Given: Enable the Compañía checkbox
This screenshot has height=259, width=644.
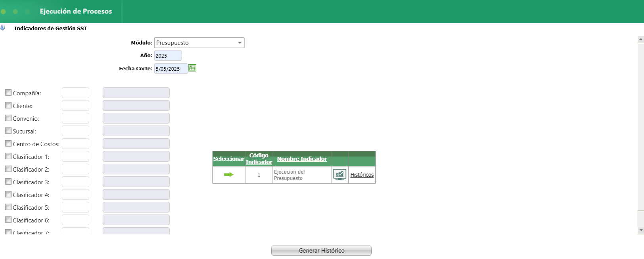Looking at the screenshot, I should click(8, 93).
